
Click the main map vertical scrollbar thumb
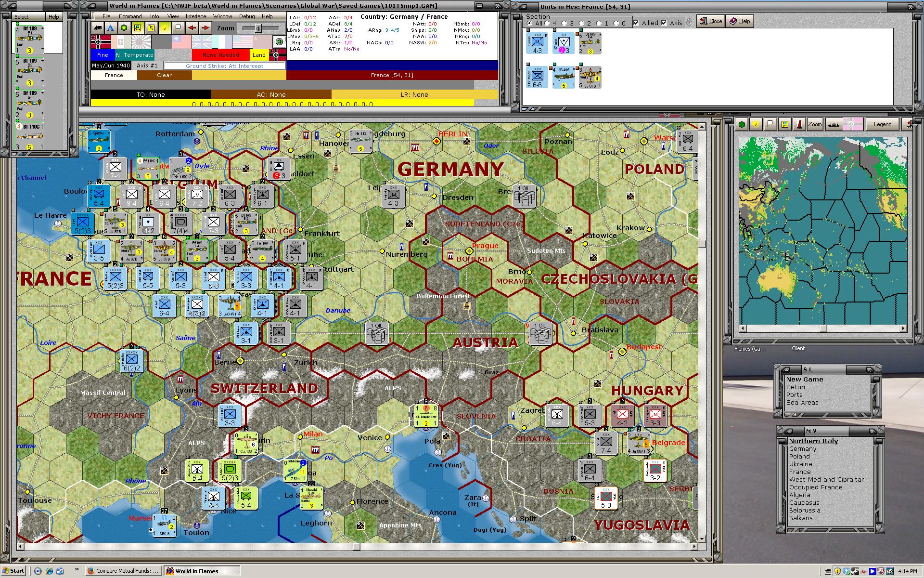point(702,243)
